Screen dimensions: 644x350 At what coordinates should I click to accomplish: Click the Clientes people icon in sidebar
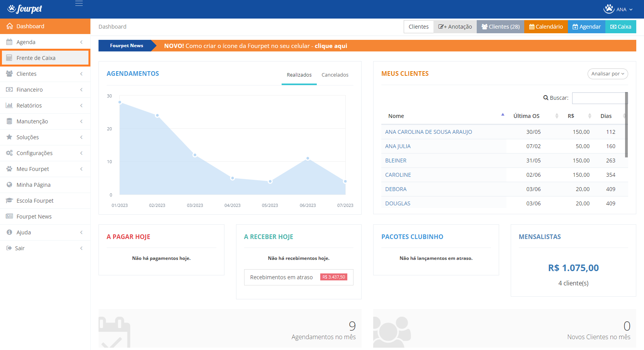coord(9,74)
